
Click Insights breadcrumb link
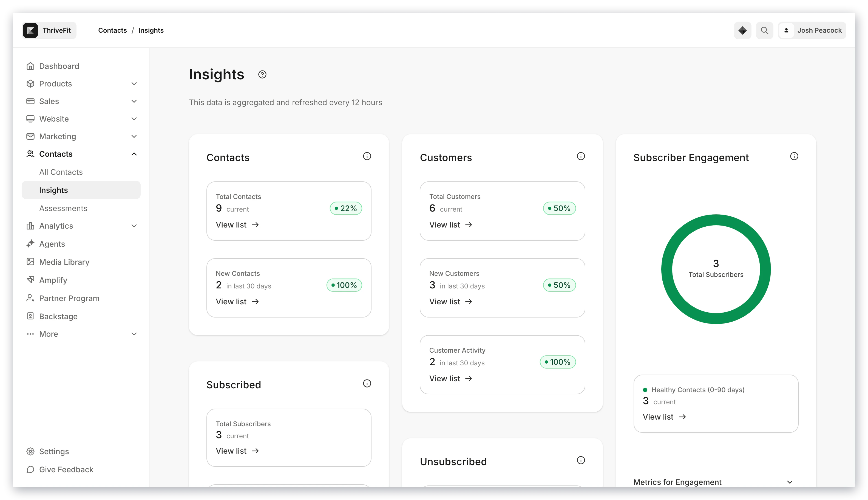pyautogui.click(x=151, y=30)
